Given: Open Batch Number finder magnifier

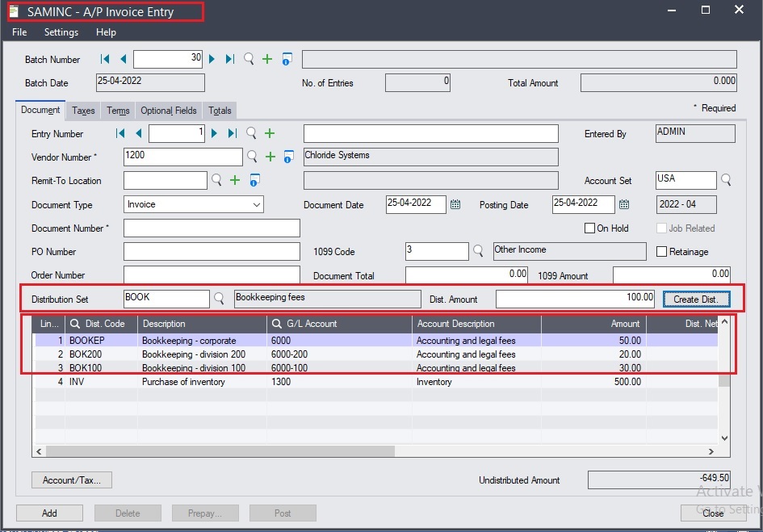Looking at the screenshot, I should (x=249, y=59).
